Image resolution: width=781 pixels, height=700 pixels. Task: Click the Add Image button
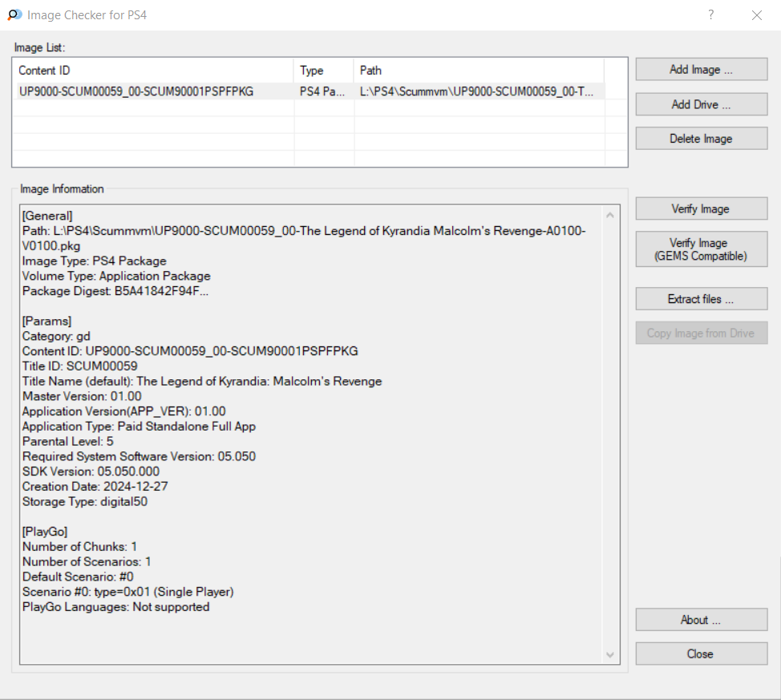[702, 69]
